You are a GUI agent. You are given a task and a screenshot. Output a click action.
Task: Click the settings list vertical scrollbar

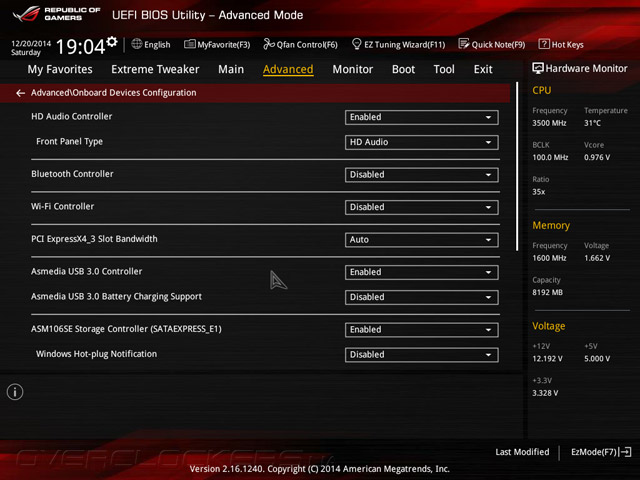[517, 167]
